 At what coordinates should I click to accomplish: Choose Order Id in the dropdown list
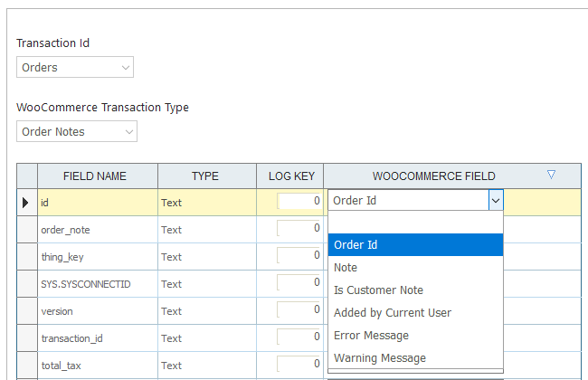tap(415, 244)
